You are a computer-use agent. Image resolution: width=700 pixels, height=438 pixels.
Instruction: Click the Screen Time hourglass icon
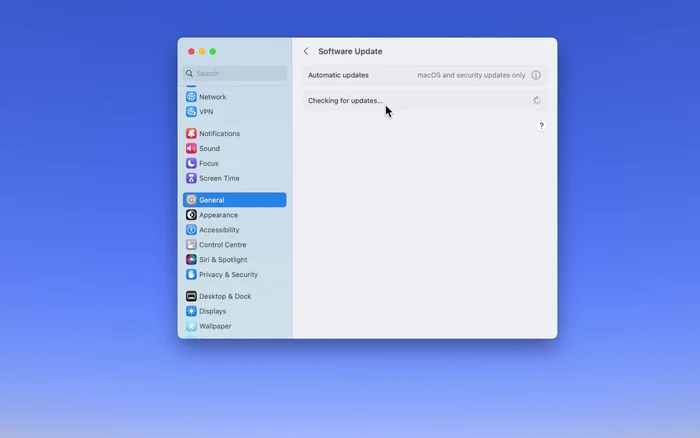point(191,179)
